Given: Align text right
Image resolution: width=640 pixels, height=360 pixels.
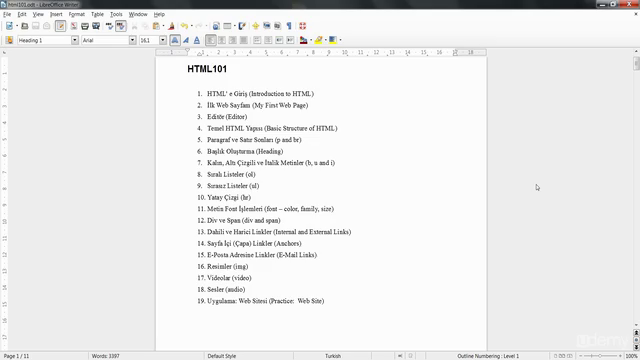Looking at the screenshot, I should 233,40.
